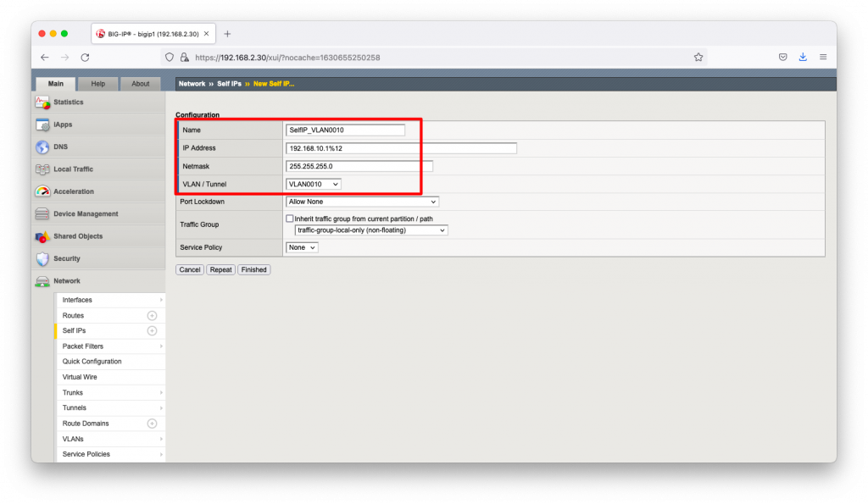Click the Repeat button
This screenshot has height=504, width=868.
(x=220, y=269)
